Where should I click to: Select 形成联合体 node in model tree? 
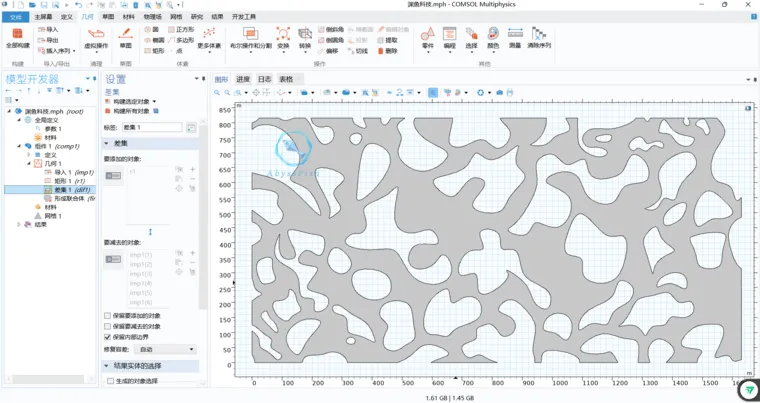(70, 198)
